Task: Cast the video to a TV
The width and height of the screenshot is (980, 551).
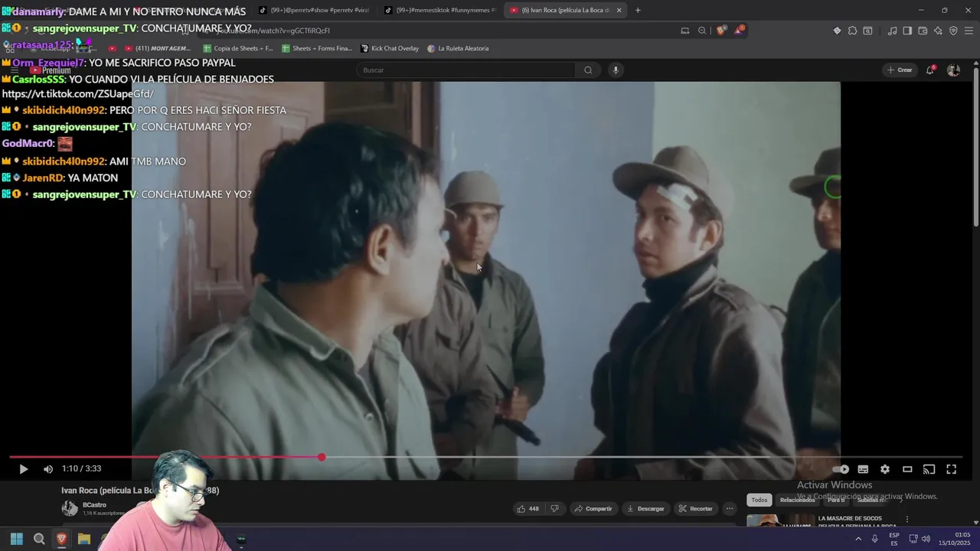Action: pyautogui.click(x=929, y=469)
